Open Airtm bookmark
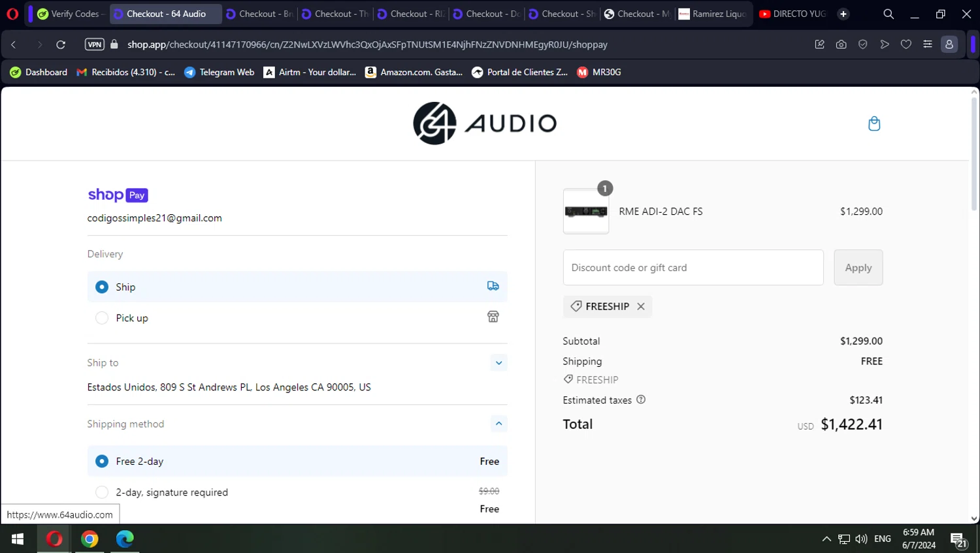The image size is (980, 553). click(310, 72)
